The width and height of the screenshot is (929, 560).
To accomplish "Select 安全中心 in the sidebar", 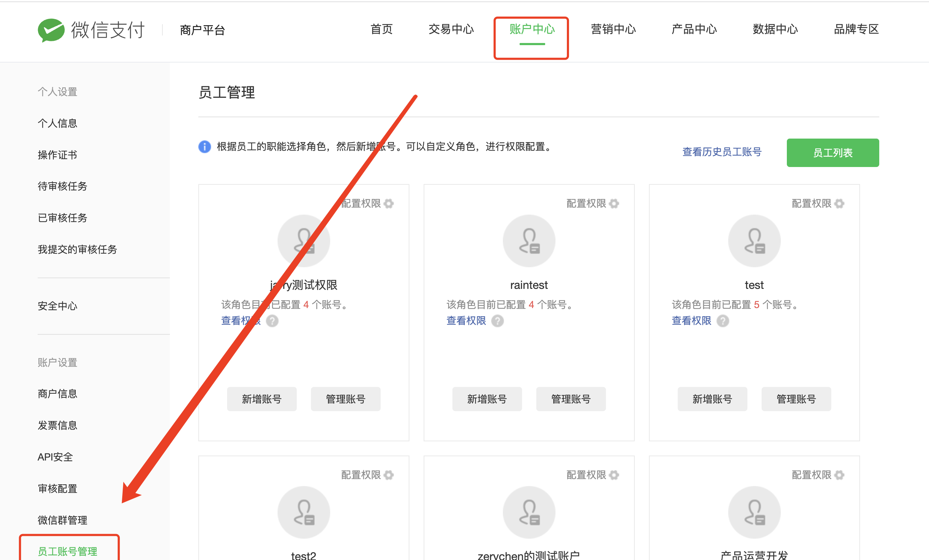I will pos(57,306).
